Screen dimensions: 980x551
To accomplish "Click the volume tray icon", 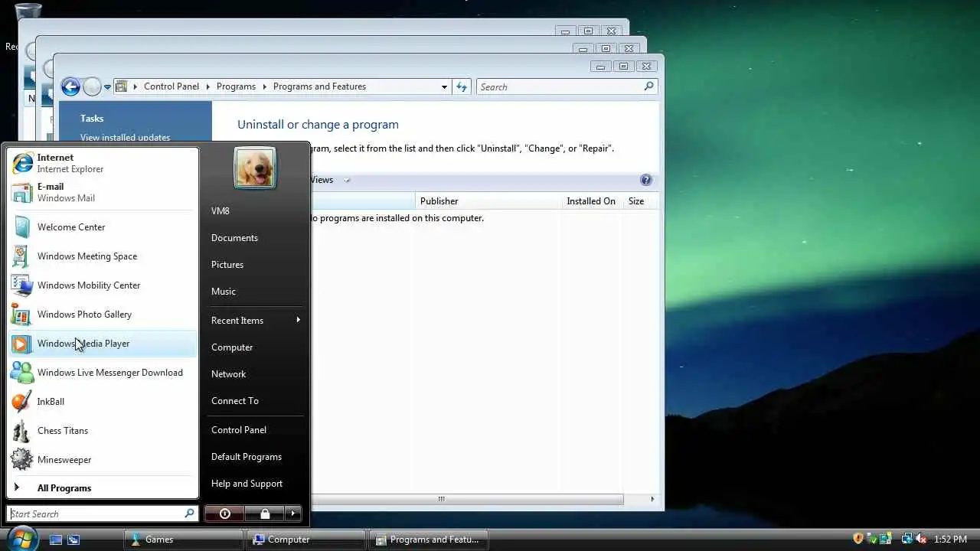I will [920, 539].
